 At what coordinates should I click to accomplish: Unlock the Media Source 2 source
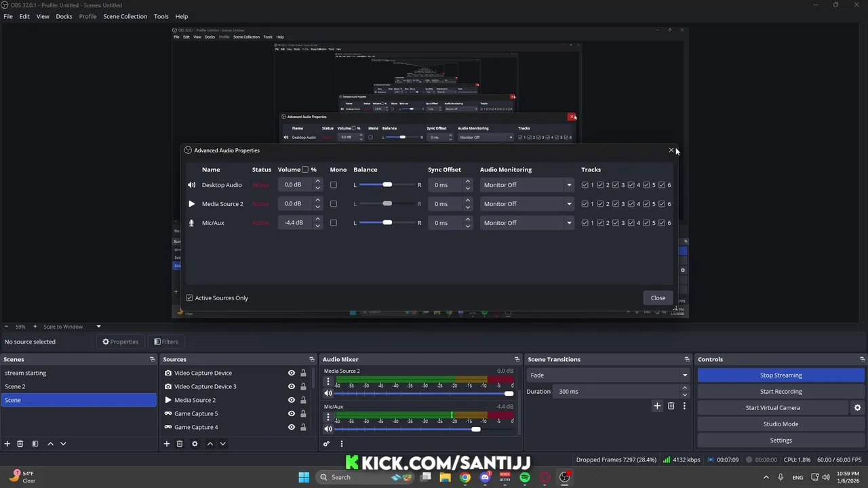303,400
